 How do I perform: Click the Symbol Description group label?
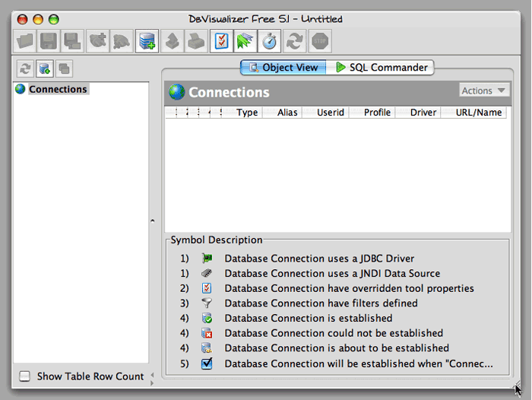[217, 240]
